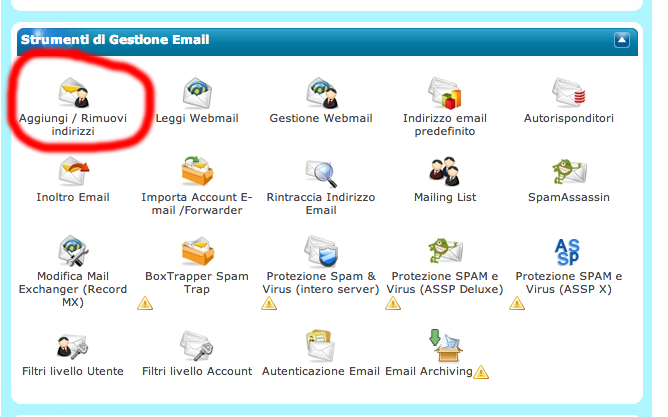
Task: Click warning triangle next to Email Archiving
Action: point(482,373)
